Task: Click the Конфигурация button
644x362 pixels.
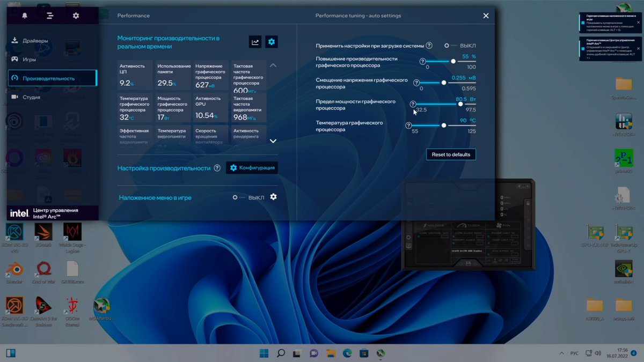Action: click(x=252, y=168)
